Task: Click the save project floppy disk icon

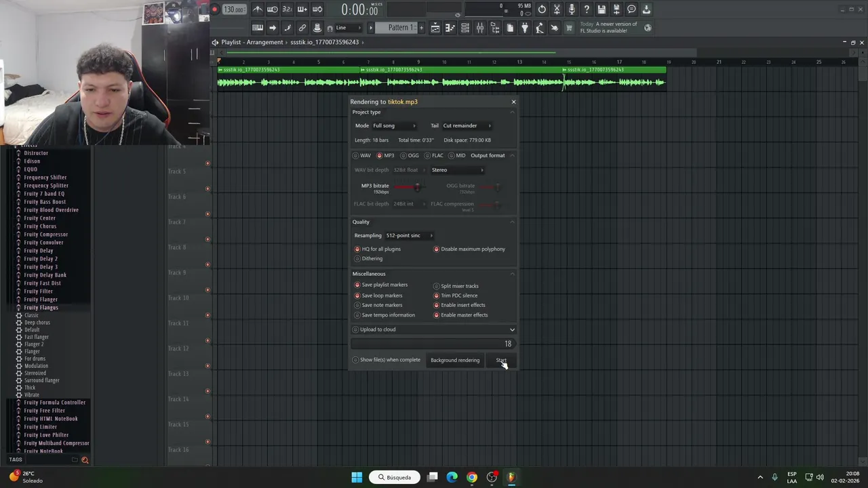Action: coord(601,9)
